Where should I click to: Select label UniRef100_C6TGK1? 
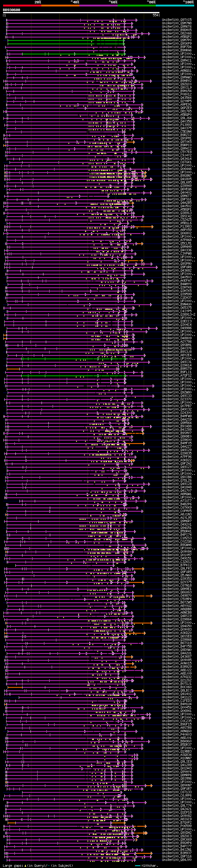(177, 162)
